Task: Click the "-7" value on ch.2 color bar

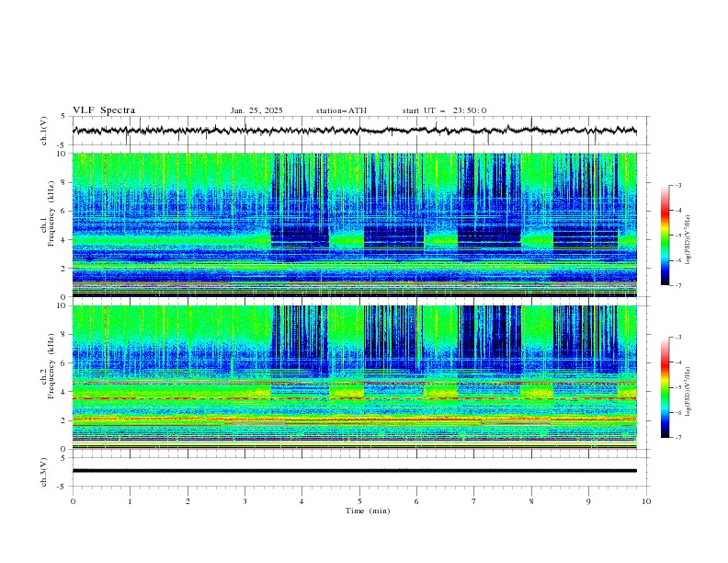Action: click(678, 437)
